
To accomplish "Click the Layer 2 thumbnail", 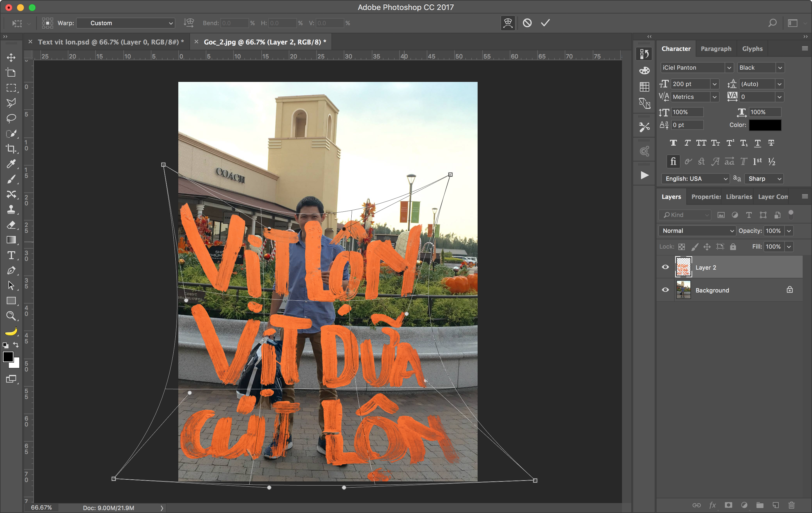I will (x=683, y=267).
